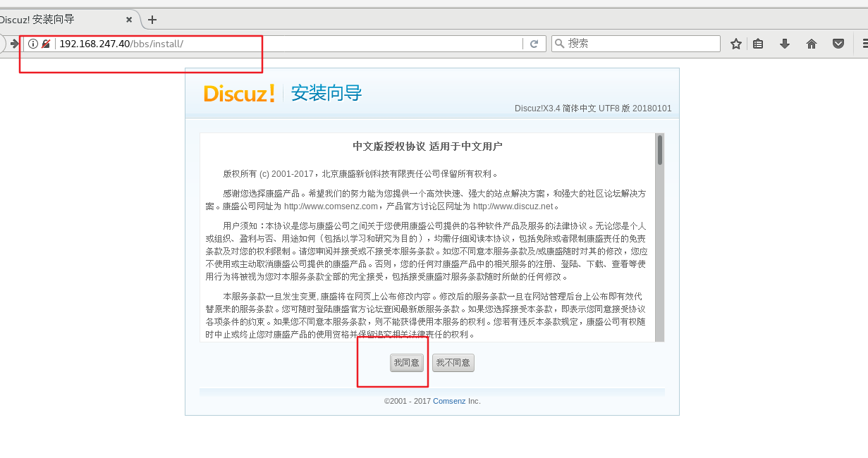The image size is (868, 458).
Task: Click the license agreement scrollbar thumb
Action: pos(660,150)
